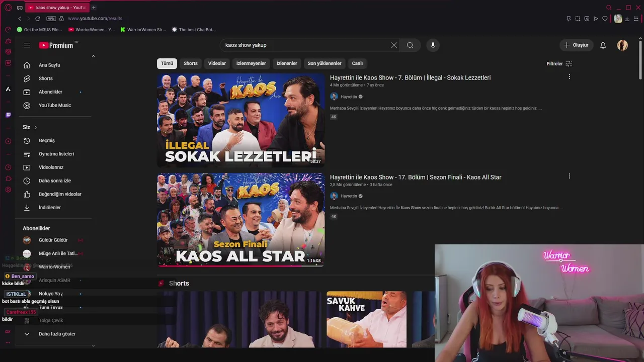Click the Opera pinboard pin icon
644x362 pixels.
coord(569,19)
